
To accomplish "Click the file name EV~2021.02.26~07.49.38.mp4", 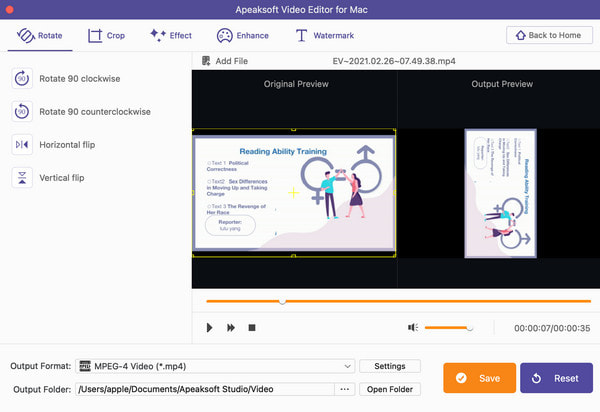I will pyautogui.click(x=394, y=61).
